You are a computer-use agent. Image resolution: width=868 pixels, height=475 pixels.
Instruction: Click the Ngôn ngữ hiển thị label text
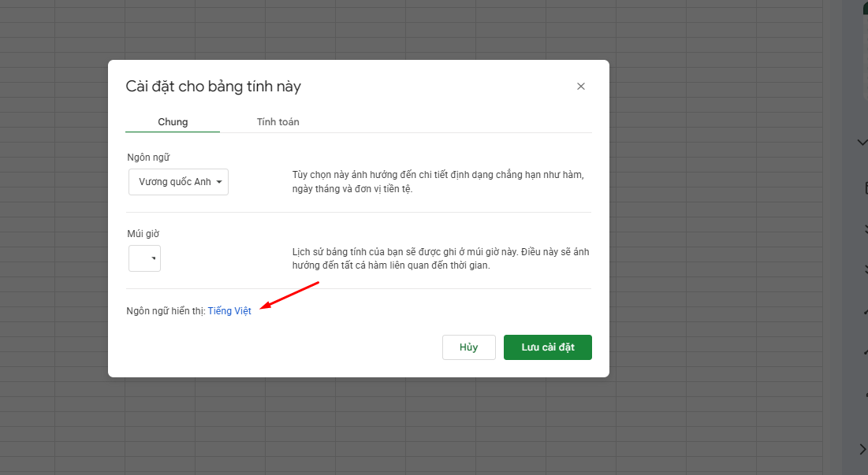[x=166, y=311]
